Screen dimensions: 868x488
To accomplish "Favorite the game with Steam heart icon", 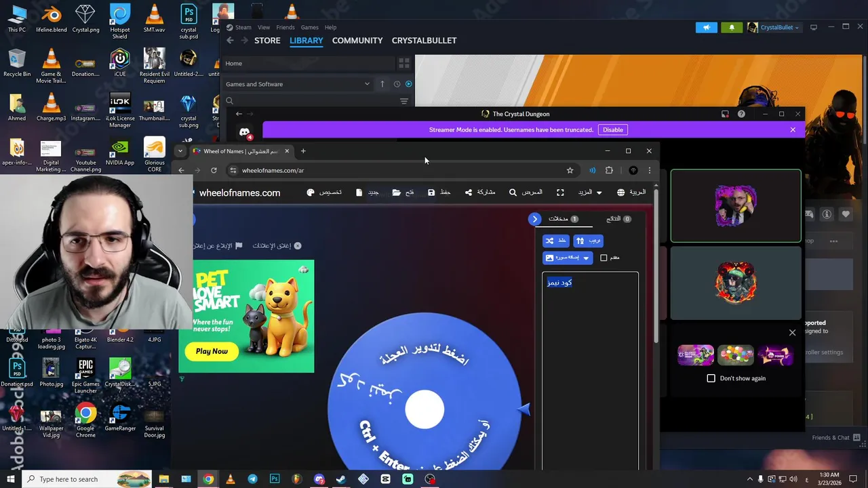I will [x=846, y=214].
